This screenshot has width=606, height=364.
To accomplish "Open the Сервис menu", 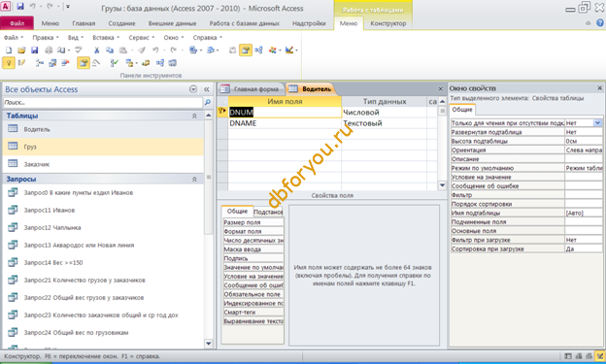I will (x=141, y=38).
